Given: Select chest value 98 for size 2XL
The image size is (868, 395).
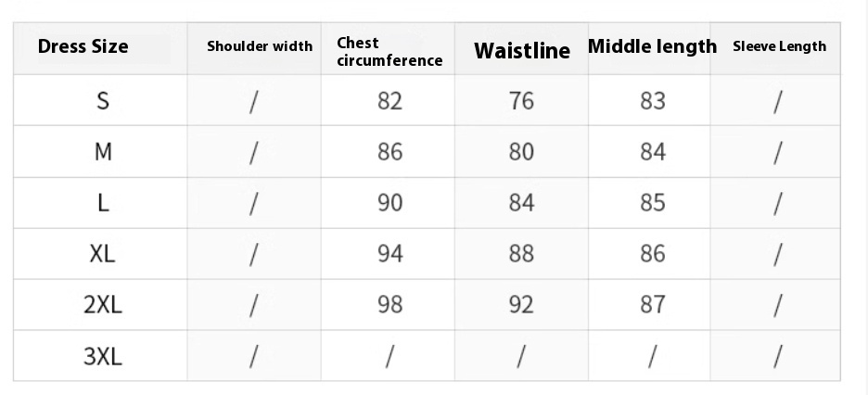Looking at the screenshot, I should 390,304.
